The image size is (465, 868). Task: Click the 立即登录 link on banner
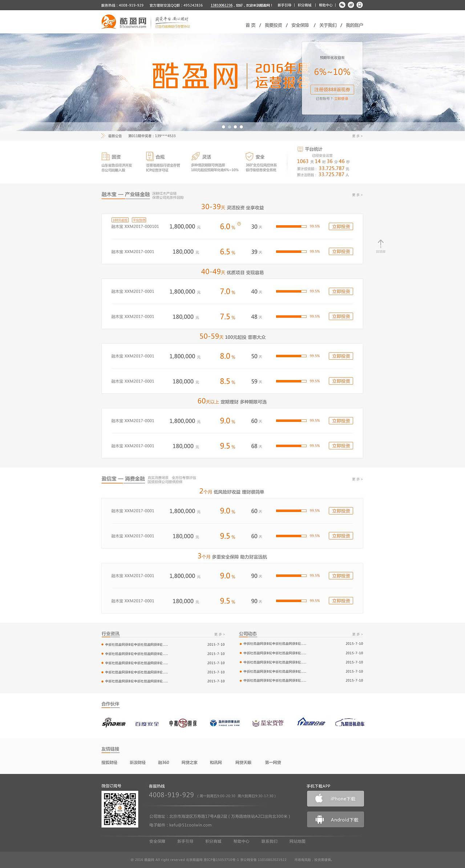pos(341,99)
